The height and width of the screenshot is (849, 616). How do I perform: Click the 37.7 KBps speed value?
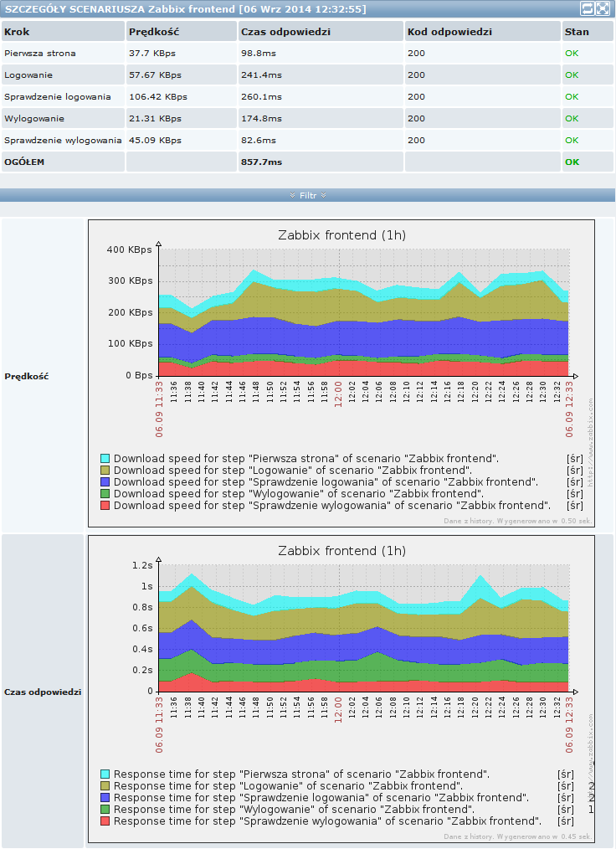click(x=152, y=53)
